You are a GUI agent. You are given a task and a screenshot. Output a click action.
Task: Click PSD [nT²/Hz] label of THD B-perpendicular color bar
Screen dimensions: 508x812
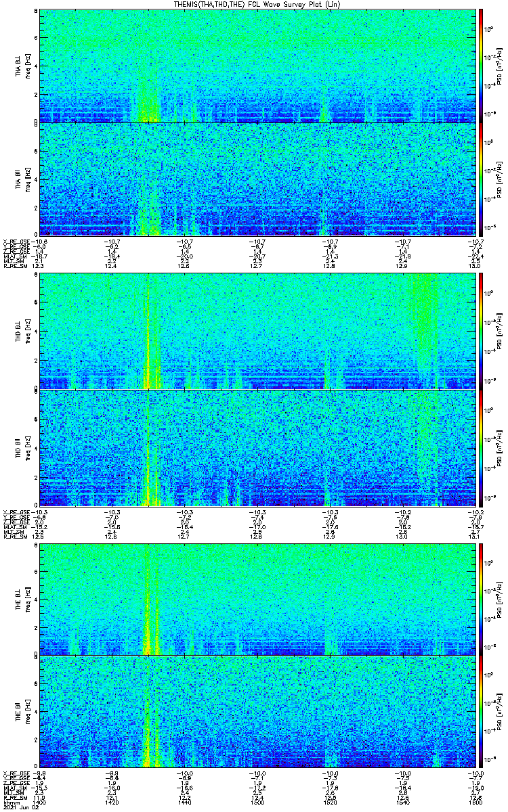[500, 332]
